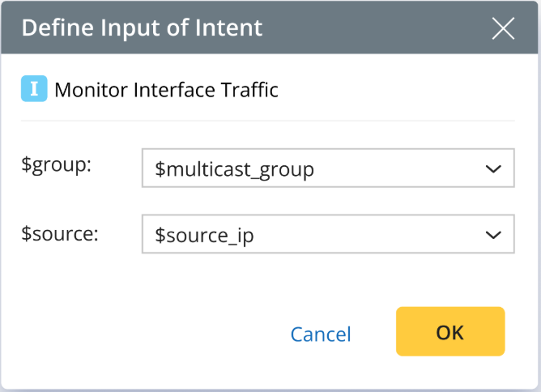
Task: Open the $multicast_group combo box
Action: click(x=327, y=168)
